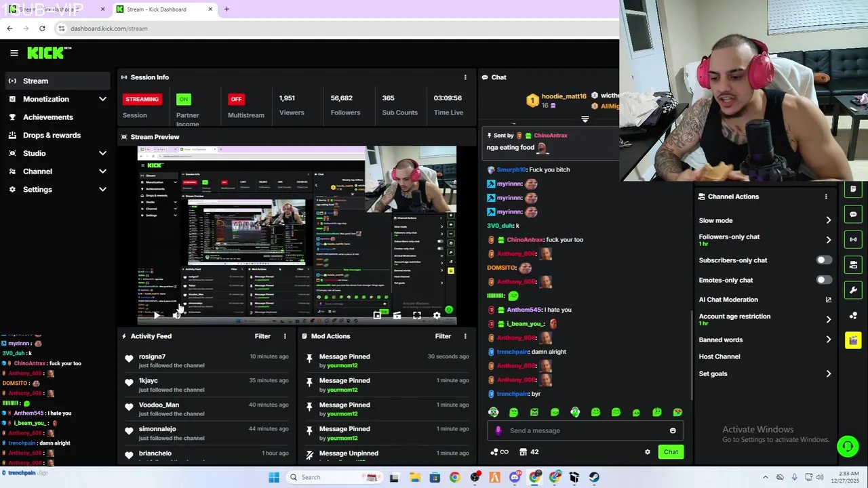Image resolution: width=868 pixels, height=488 pixels.
Task: Click the browser reload button
Action: point(42,28)
